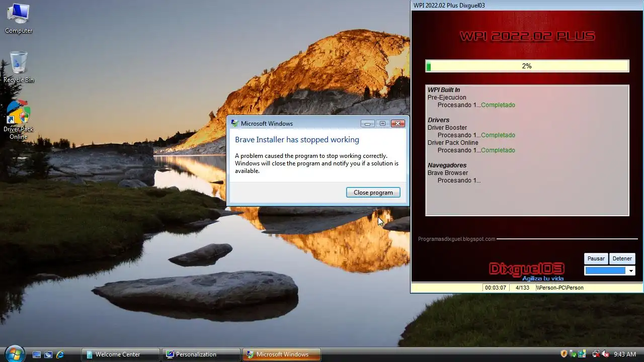Click the 4/133 counter in status bar
The image size is (644, 362).
coord(522,288)
